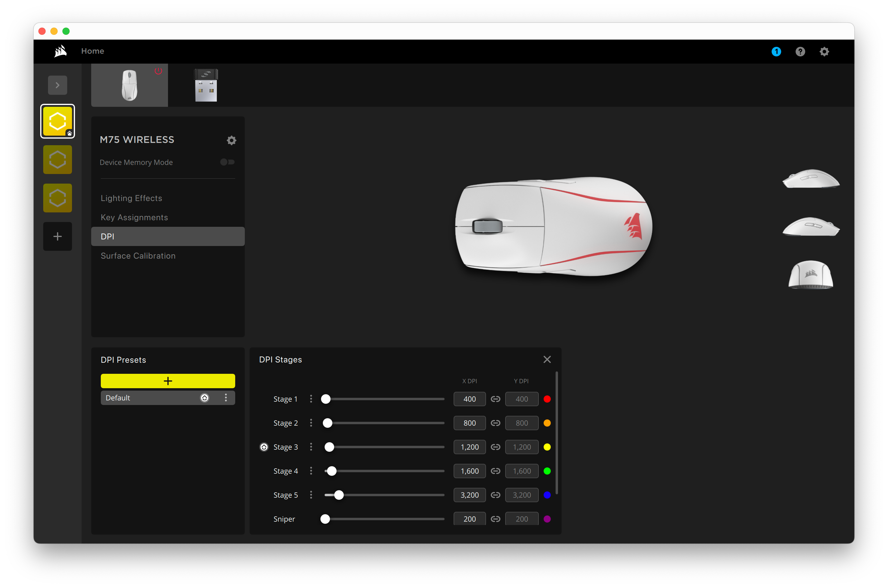This screenshot has height=588, width=888.
Task: Disable Device Memory Mode
Action: click(227, 162)
